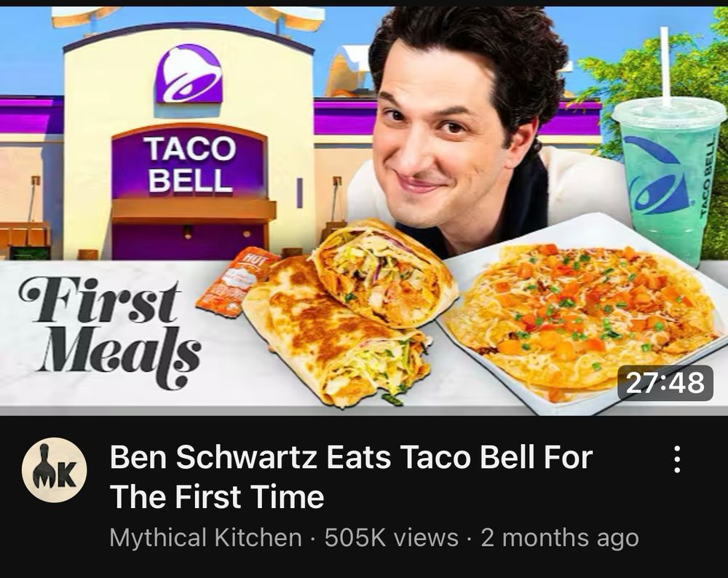This screenshot has height=578, width=728.
Task: Click the 505K views label
Action: (392, 538)
